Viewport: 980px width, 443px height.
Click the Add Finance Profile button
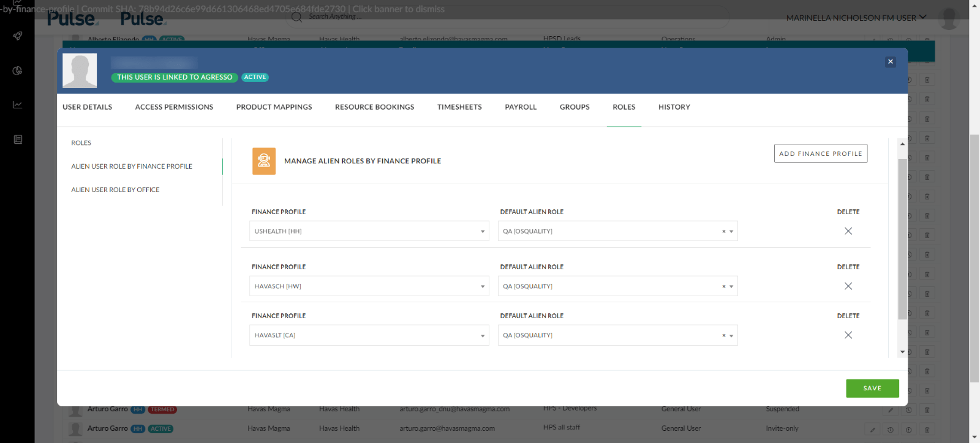pos(821,154)
